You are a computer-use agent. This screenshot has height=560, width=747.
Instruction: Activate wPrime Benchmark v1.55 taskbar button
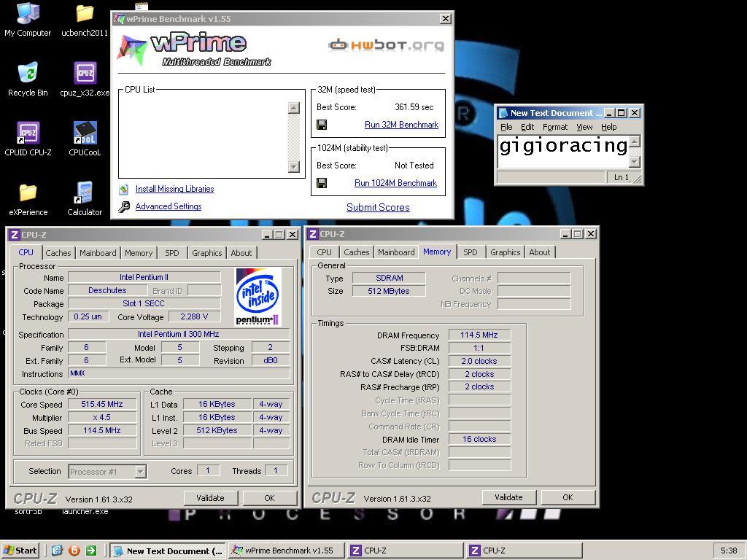(x=286, y=551)
